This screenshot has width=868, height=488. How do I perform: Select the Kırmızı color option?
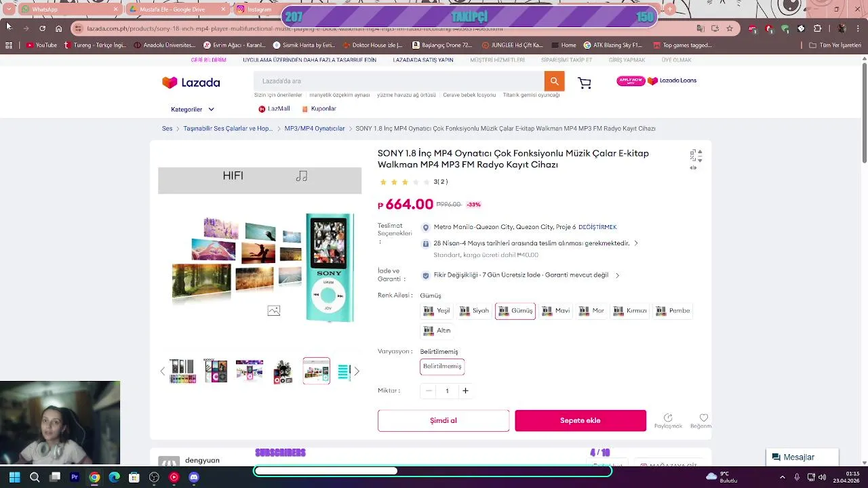630,310
